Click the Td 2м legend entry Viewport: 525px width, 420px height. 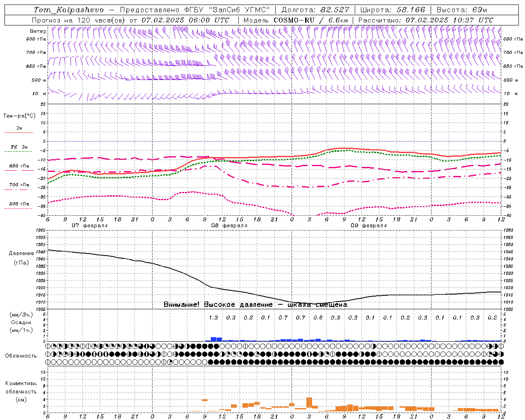(19, 147)
